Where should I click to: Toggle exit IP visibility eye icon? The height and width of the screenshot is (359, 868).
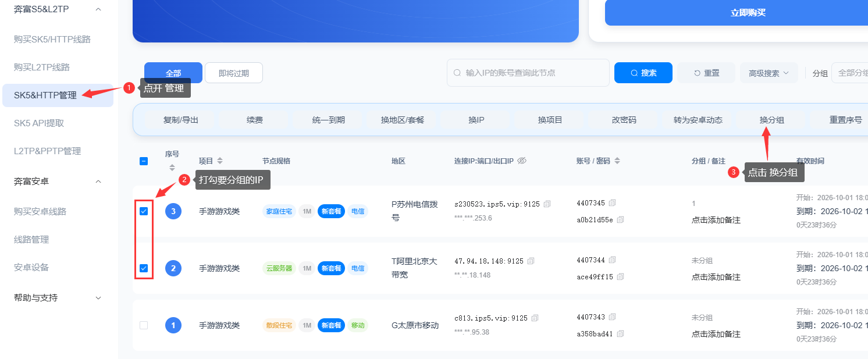pos(522,161)
